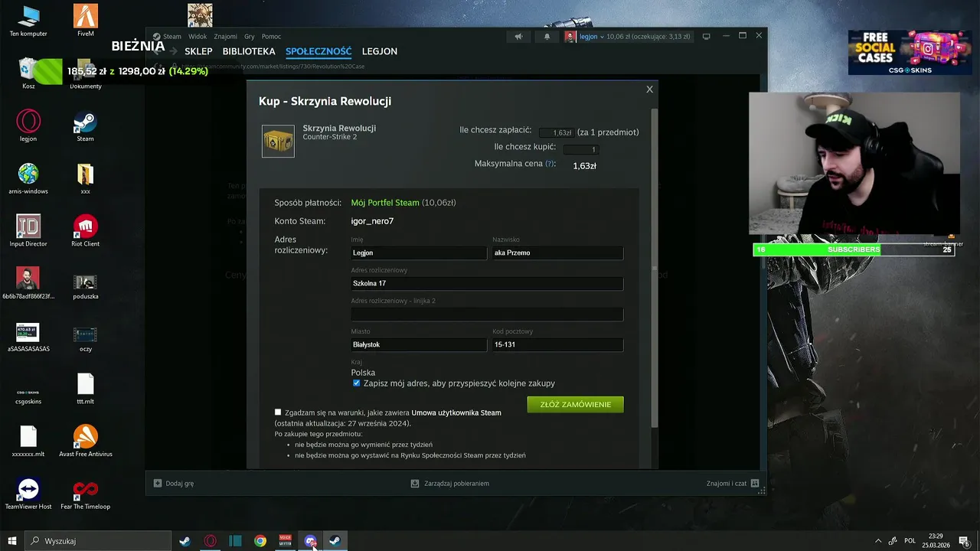
Task: Open Gry menu
Action: coord(250,36)
